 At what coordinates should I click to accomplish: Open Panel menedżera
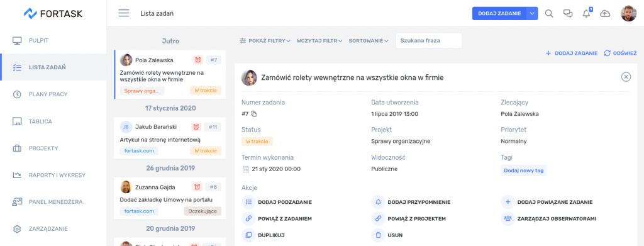click(x=53, y=202)
